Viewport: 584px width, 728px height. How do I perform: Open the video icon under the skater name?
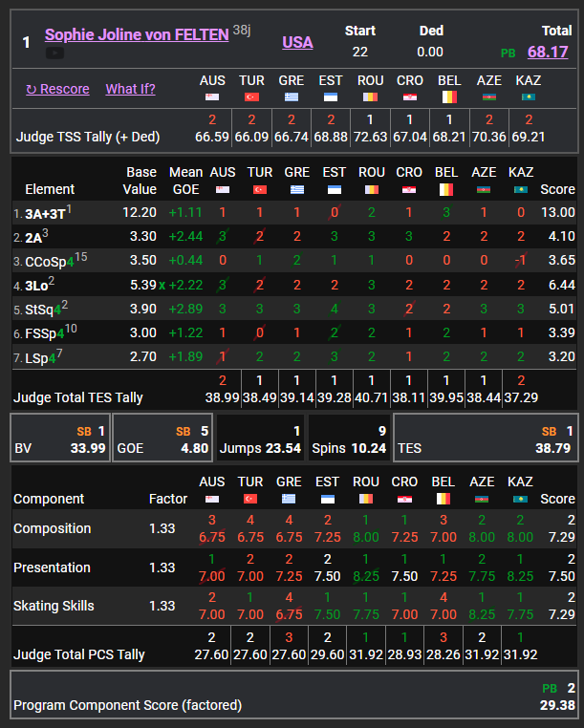coord(54,53)
